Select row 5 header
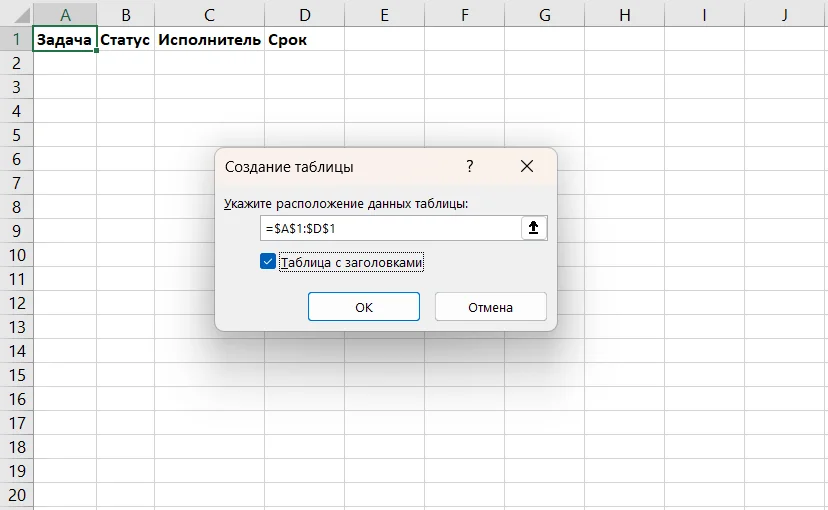Viewport: 828px width, 510px height. click(16, 135)
